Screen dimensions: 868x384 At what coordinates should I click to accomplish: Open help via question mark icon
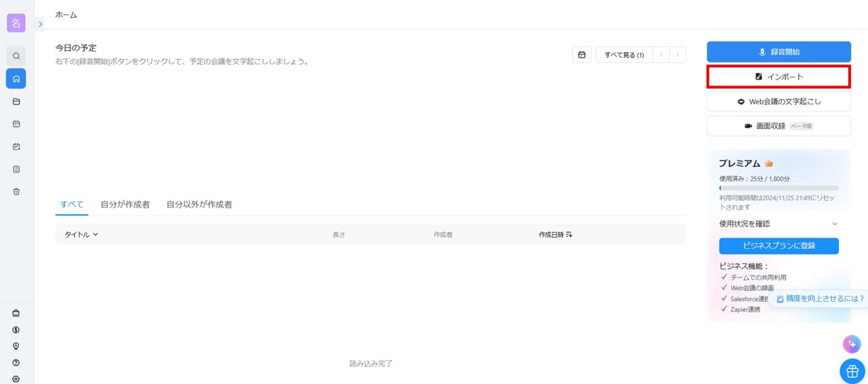click(16, 363)
